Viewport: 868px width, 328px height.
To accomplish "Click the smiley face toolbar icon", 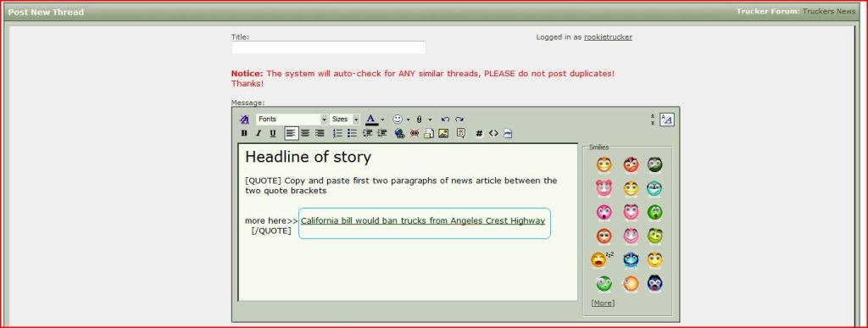I will [398, 120].
